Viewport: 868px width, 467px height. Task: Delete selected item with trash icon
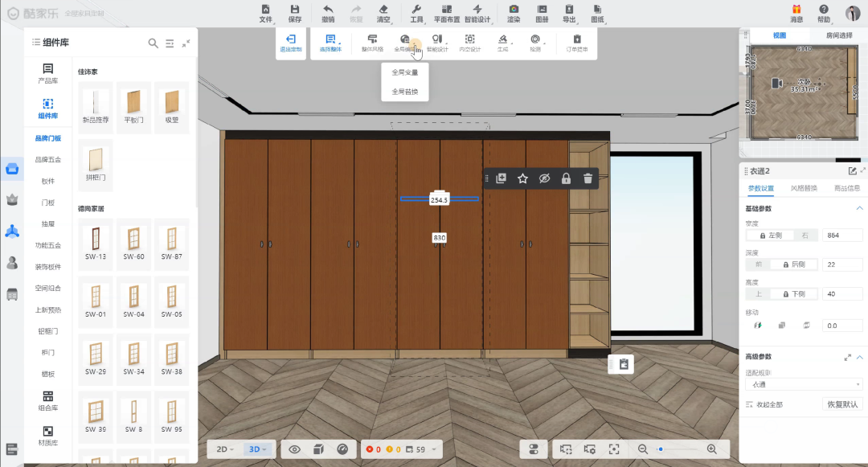[588, 178]
